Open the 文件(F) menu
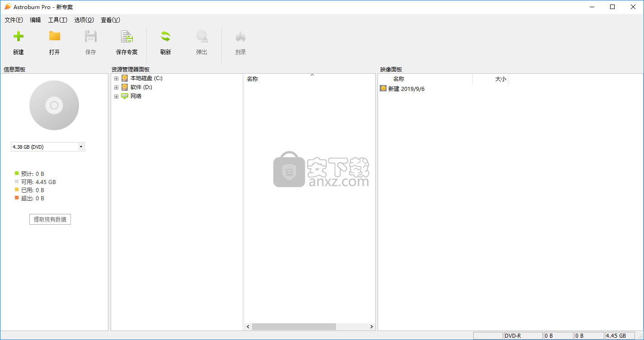The height and width of the screenshot is (340, 644). click(x=14, y=20)
